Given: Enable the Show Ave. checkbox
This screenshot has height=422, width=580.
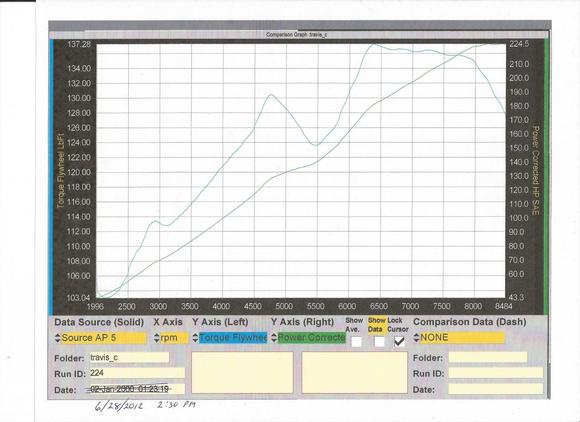Looking at the screenshot, I should coord(356,342).
